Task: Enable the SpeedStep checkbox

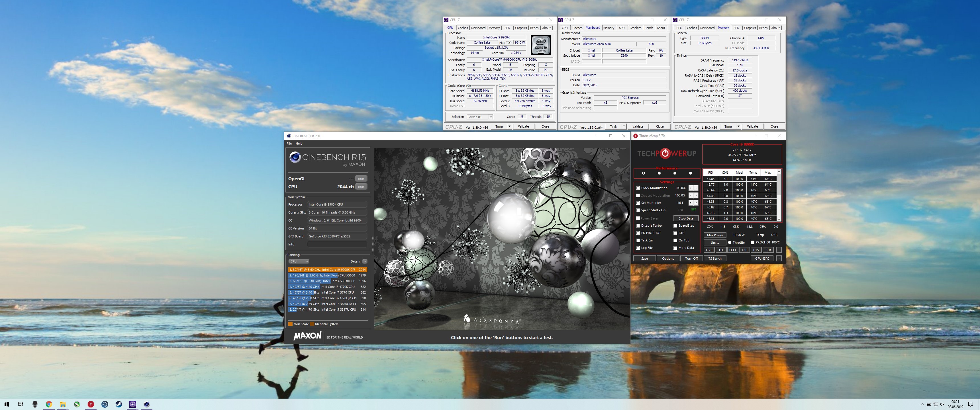Action: [x=675, y=225]
